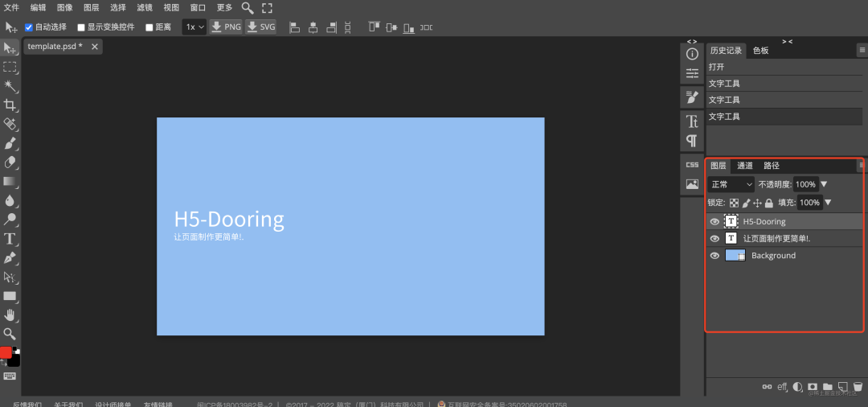Hide the 让页面制作更简单 layer eye
This screenshot has height=407, width=868.
(x=714, y=239)
